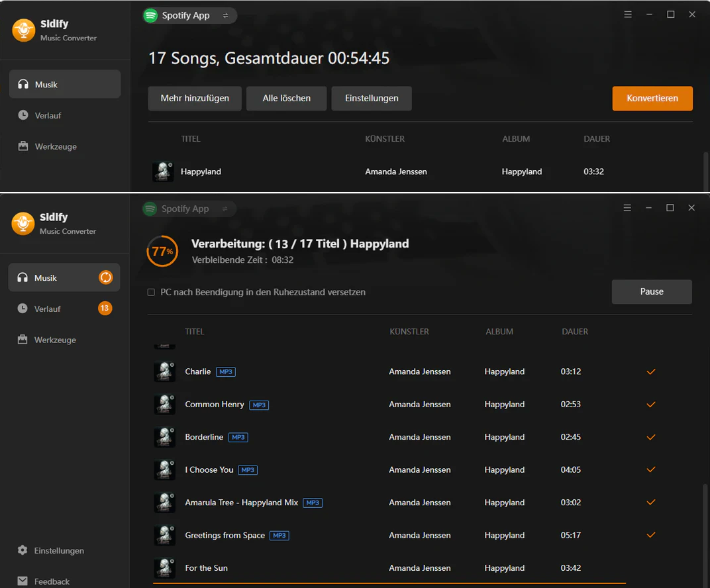Click the toolbox icon in upper window sidebar
The image size is (710, 588).
(x=23, y=146)
